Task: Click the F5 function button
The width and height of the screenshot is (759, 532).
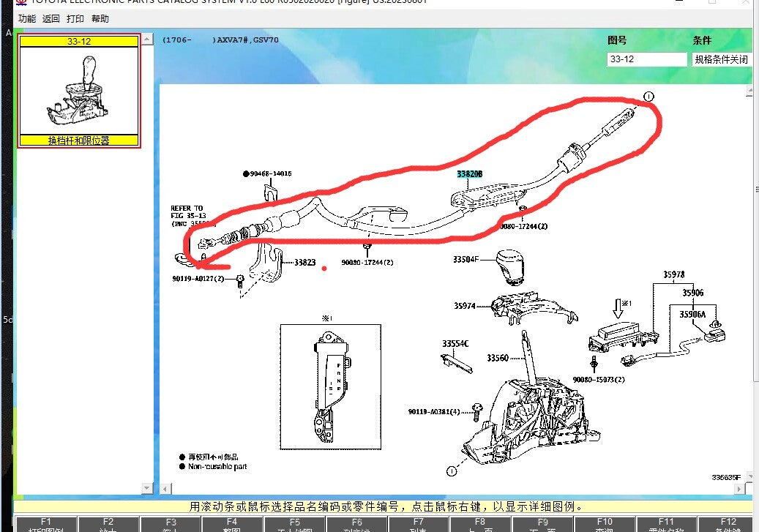Action: coord(294,524)
